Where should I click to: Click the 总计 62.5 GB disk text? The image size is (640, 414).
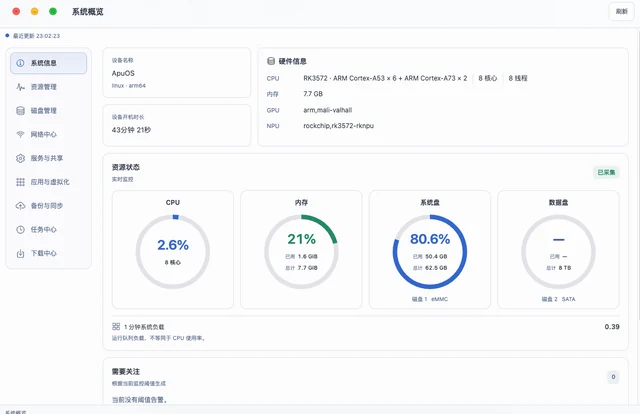[430, 268]
